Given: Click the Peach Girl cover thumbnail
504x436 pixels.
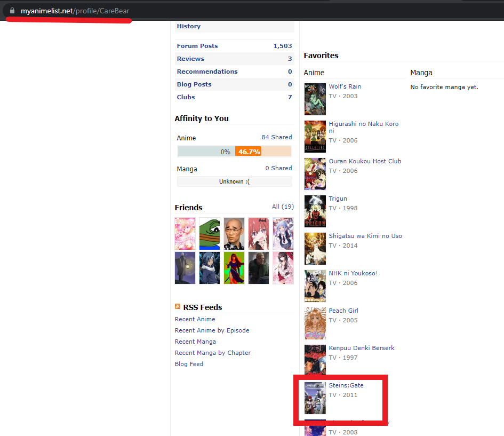Looking at the screenshot, I should coord(315,323).
